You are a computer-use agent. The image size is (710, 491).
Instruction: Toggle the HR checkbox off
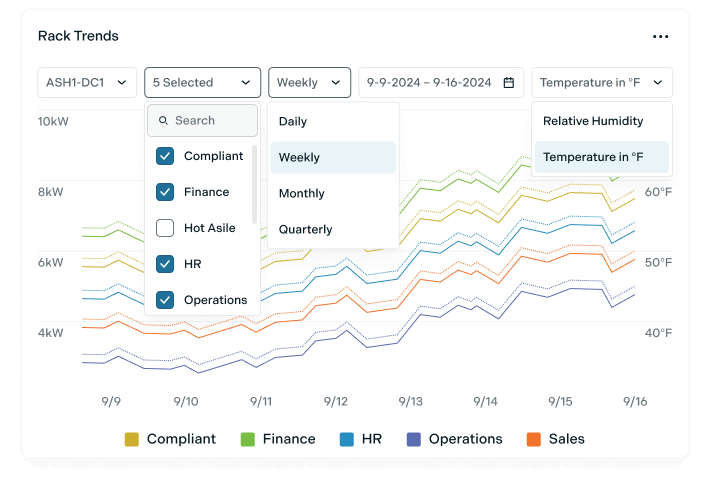[165, 264]
